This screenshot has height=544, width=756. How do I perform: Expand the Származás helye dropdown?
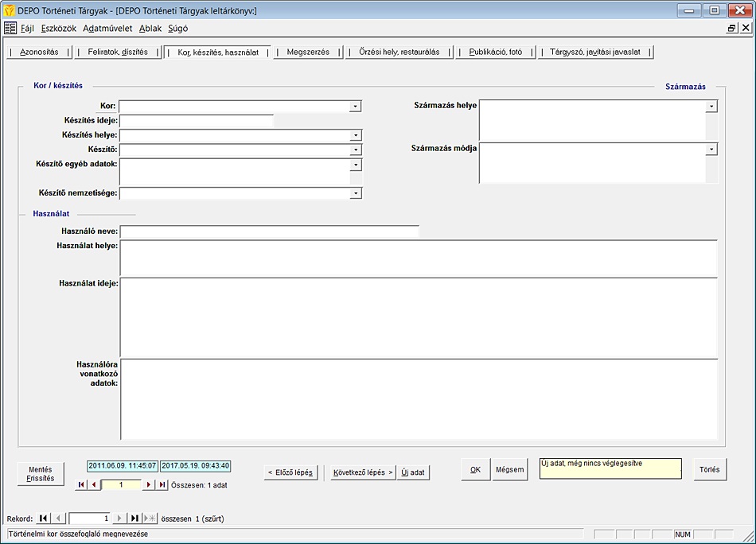711,106
